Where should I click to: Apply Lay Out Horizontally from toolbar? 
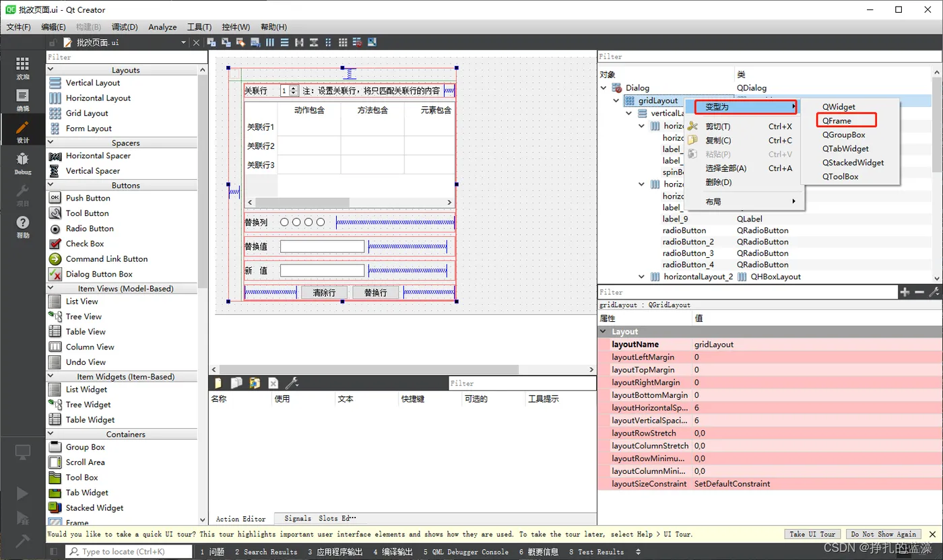[x=270, y=42]
